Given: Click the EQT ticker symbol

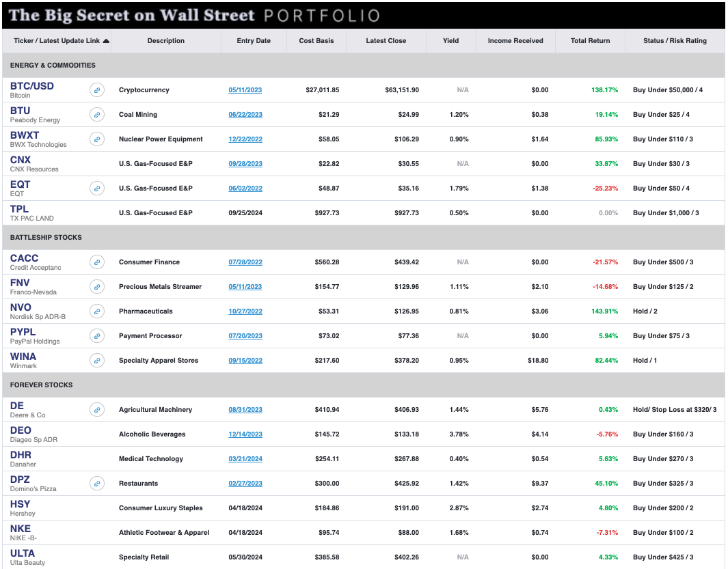Looking at the screenshot, I should coord(20,184).
